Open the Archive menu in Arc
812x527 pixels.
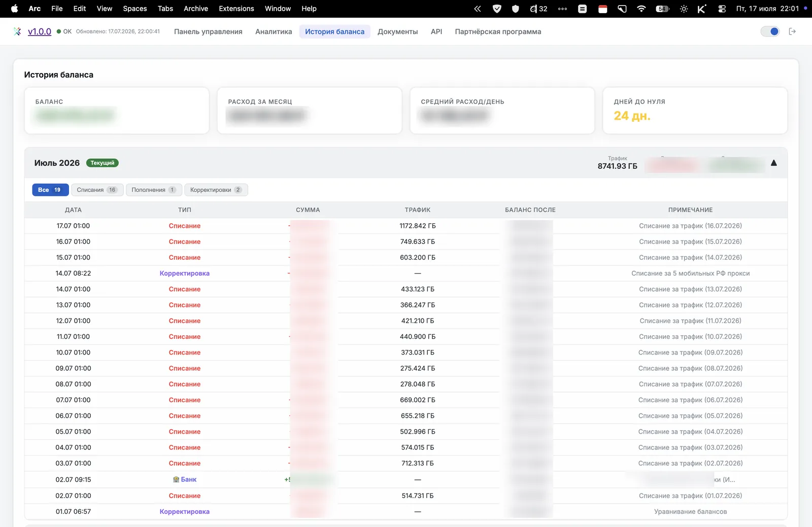196,9
